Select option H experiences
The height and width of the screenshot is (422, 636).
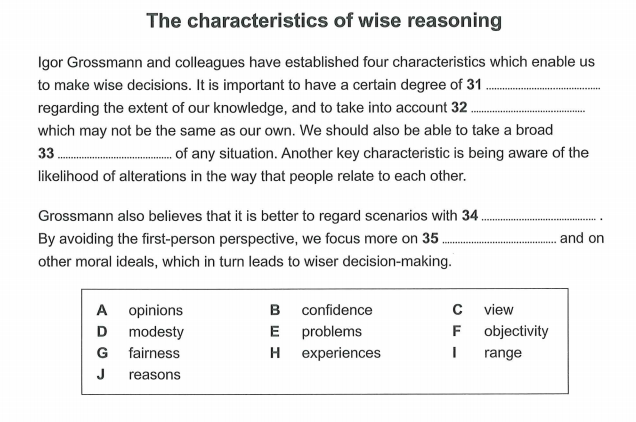[325, 353]
